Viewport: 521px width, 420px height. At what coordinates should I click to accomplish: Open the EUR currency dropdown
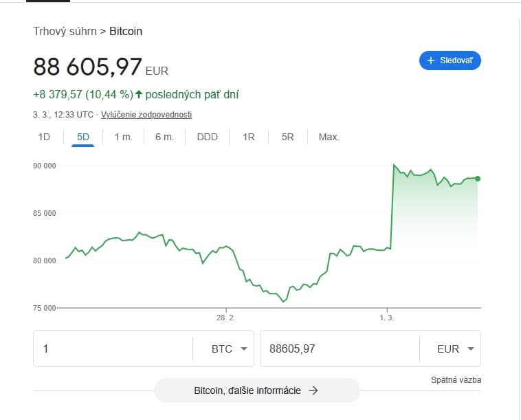pos(454,349)
